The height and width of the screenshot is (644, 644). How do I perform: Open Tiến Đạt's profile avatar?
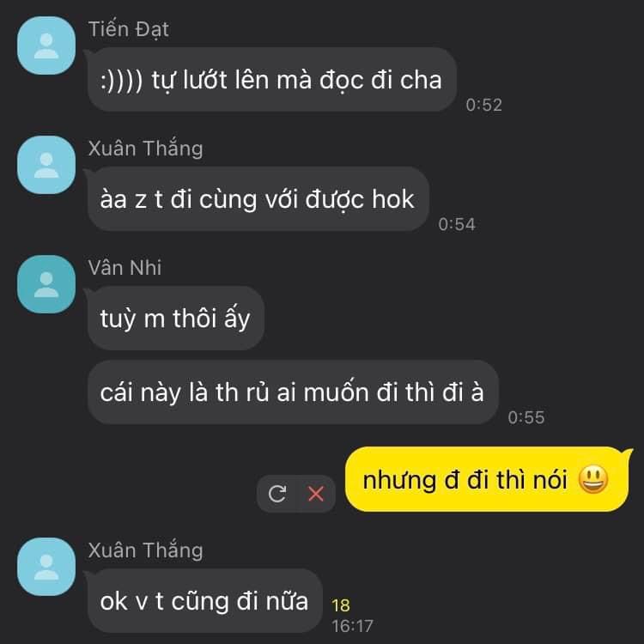click(46, 46)
